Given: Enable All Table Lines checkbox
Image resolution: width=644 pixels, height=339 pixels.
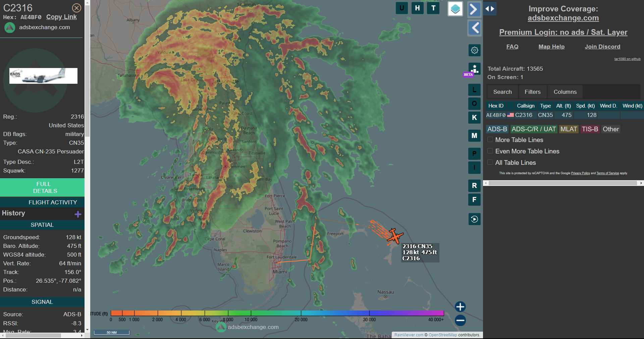Looking at the screenshot, I should [x=490, y=162].
